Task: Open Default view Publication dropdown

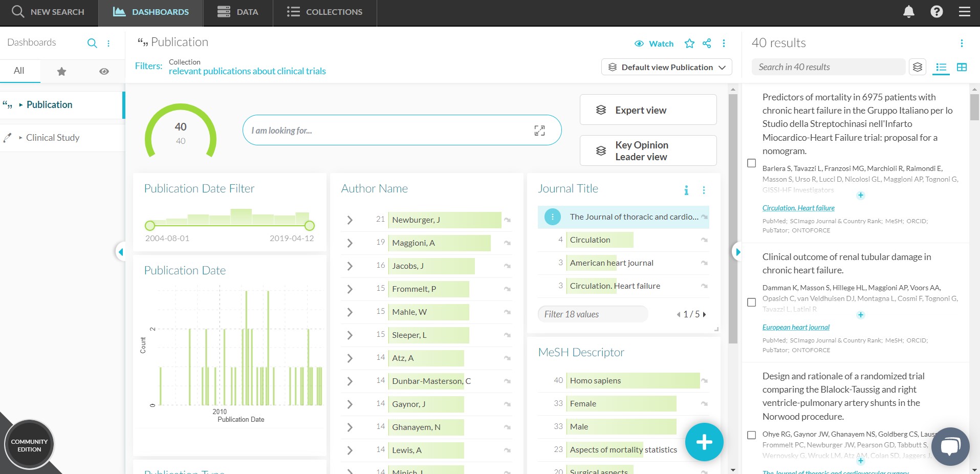Action: [667, 67]
